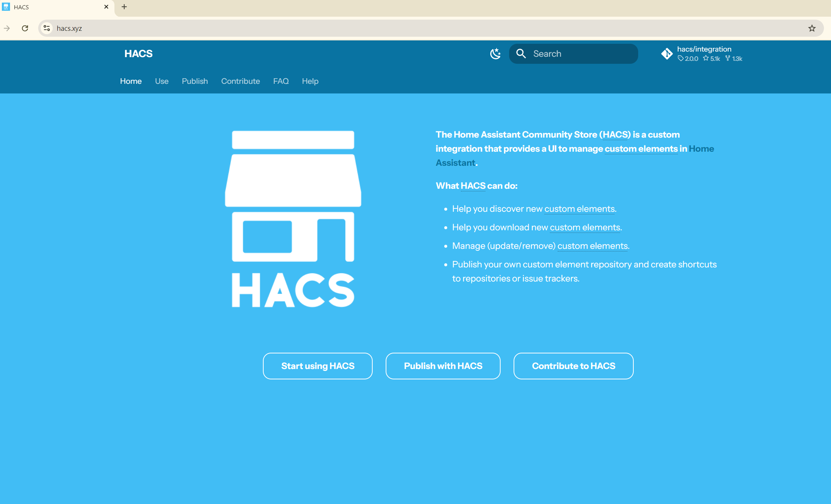Image resolution: width=831 pixels, height=504 pixels.
Task: Click custom elements in discover bullet
Action: coord(580,209)
